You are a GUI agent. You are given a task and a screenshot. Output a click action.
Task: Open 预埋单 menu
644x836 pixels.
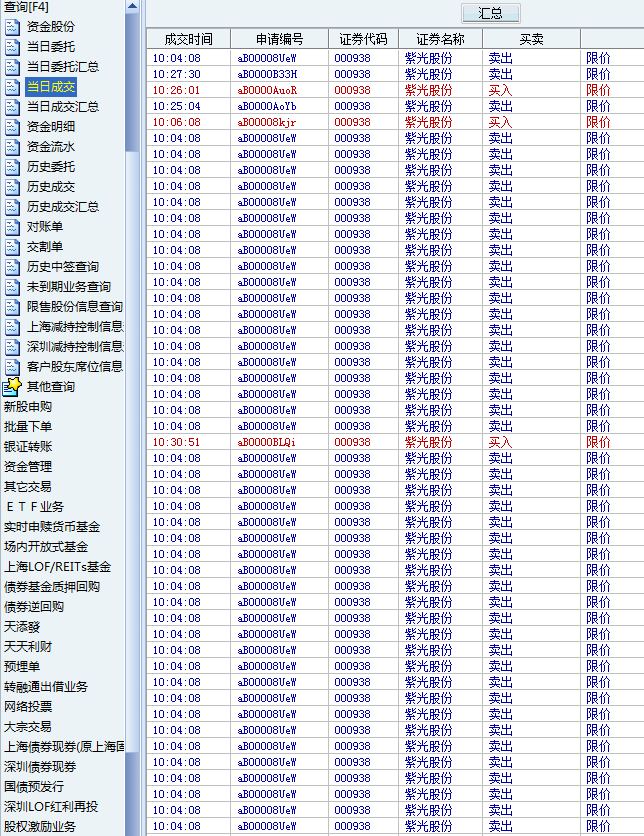[22, 666]
